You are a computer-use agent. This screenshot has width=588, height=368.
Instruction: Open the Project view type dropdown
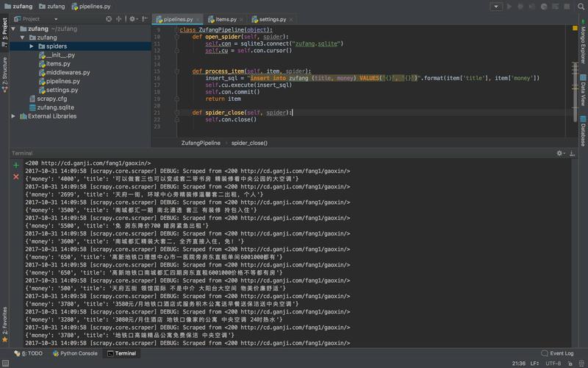point(56,19)
